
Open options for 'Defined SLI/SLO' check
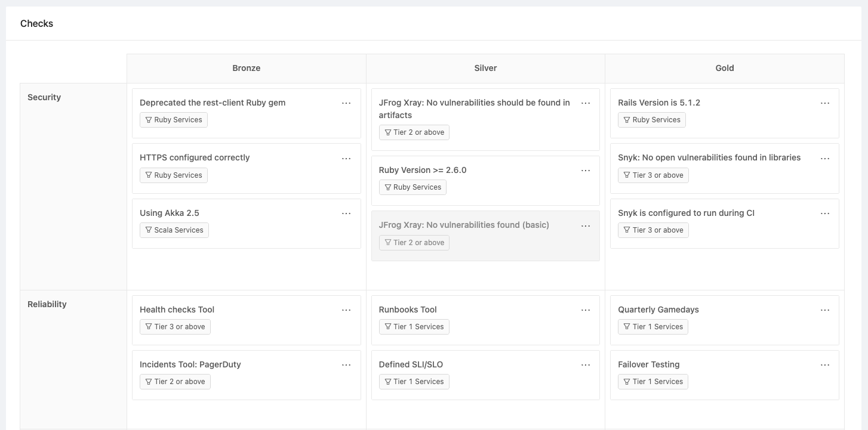tap(586, 365)
